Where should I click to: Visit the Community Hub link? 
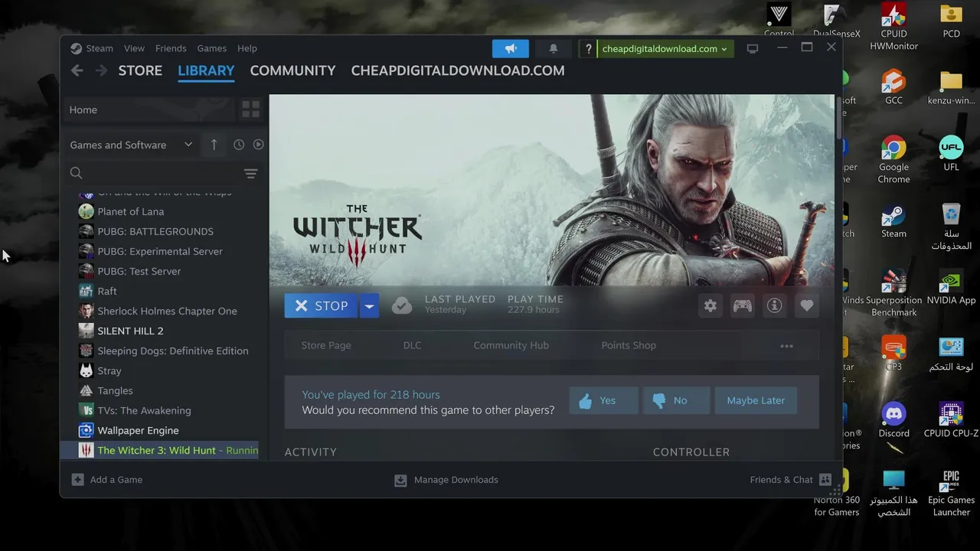pyautogui.click(x=511, y=345)
